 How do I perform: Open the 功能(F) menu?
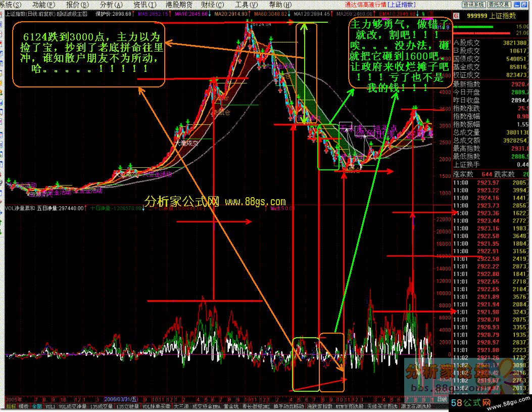coord(44,5)
